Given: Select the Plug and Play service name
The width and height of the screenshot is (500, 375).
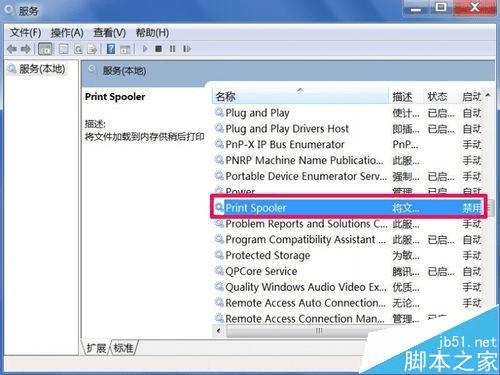Looking at the screenshot, I should (257, 113).
